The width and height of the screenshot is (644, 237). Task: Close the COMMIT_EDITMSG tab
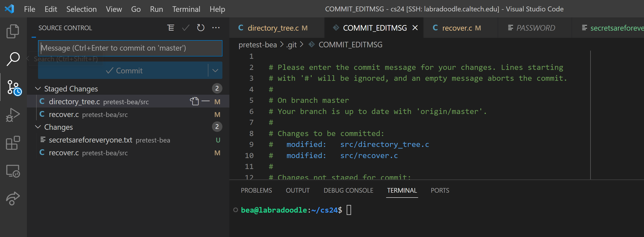click(x=415, y=28)
